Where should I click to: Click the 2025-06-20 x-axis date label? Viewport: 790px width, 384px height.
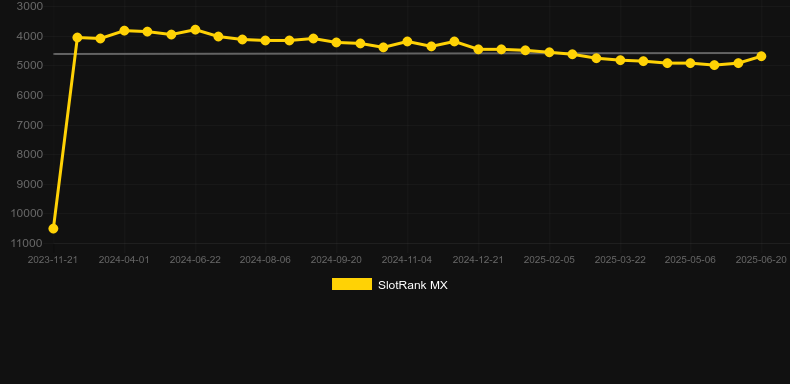coord(761,260)
